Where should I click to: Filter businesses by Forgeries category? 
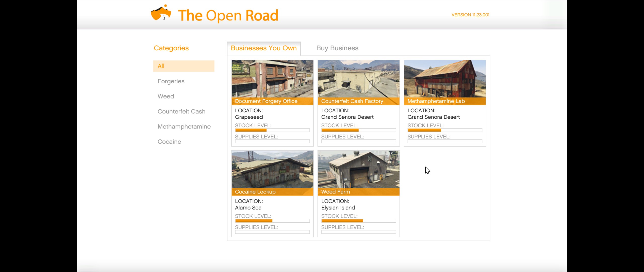pos(171,81)
